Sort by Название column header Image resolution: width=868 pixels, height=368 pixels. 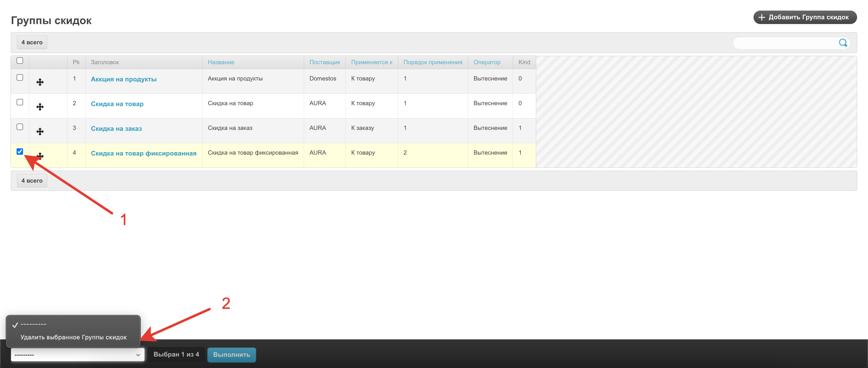pyautogui.click(x=221, y=62)
